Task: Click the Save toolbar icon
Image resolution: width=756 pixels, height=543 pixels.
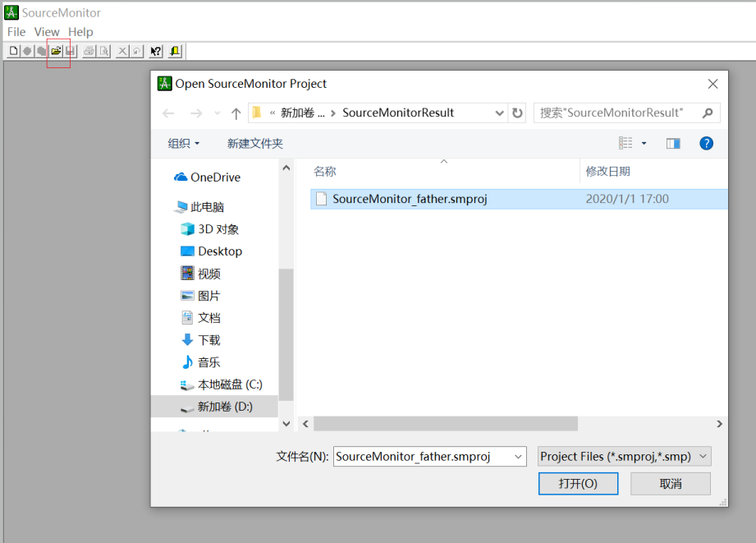Action: point(70,51)
